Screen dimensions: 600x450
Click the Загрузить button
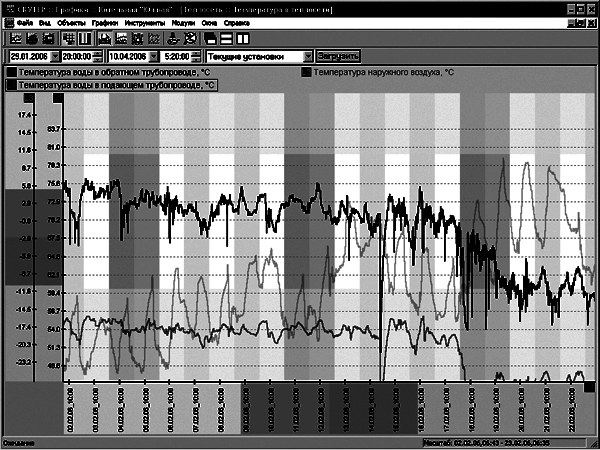(338, 57)
